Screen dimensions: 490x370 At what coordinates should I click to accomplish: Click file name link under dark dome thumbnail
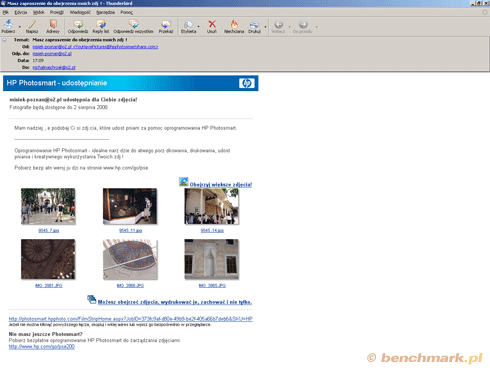49,285
